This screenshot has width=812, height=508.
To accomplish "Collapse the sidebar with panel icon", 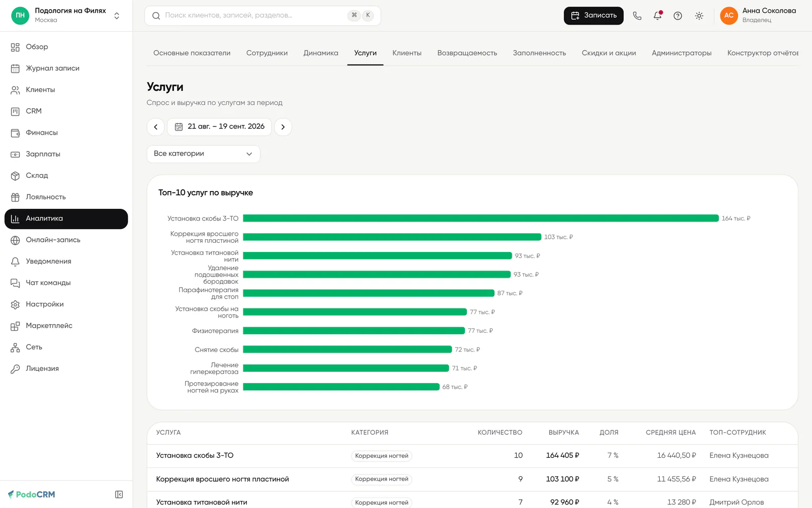I will [x=119, y=494].
